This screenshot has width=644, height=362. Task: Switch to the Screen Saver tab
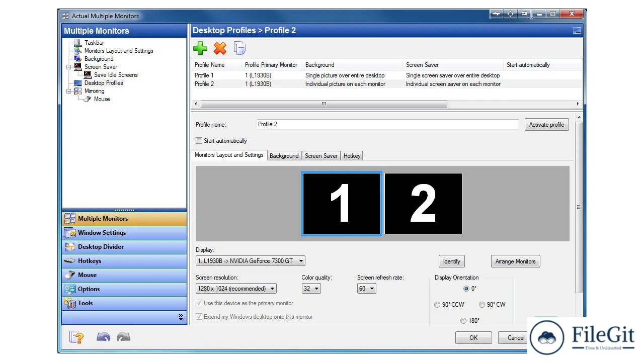(x=321, y=156)
